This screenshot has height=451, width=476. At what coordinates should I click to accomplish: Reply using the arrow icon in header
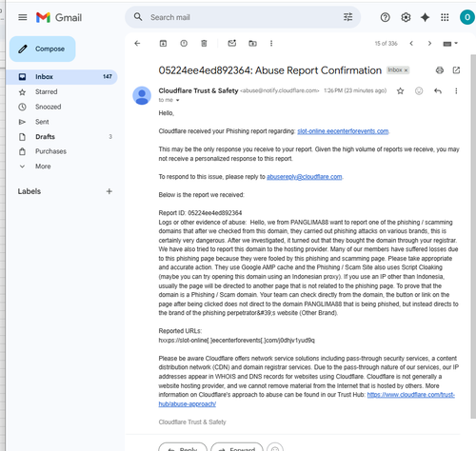click(x=438, y=91)
